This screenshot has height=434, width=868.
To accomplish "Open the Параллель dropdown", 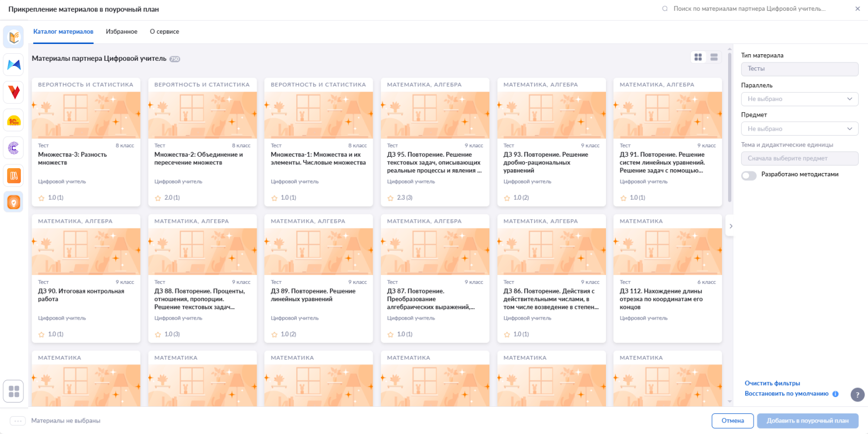I will pyautogui.click(x=800, y=99).
